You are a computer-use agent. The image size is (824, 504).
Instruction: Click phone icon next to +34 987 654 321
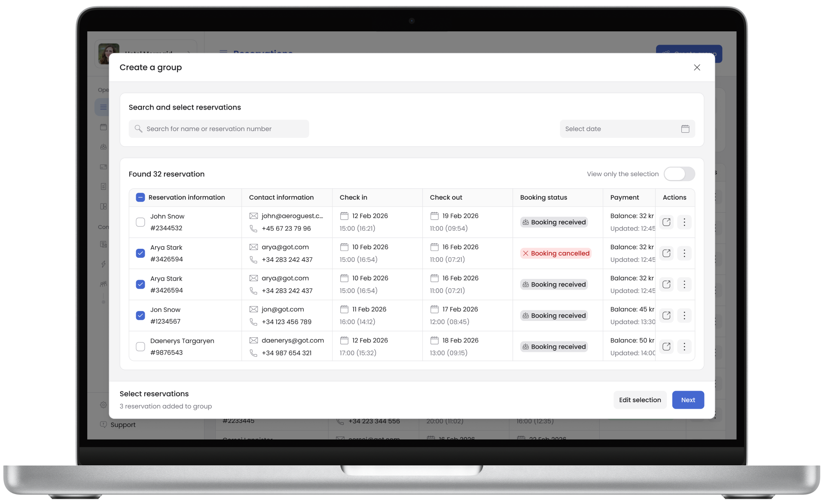(253, 353)
